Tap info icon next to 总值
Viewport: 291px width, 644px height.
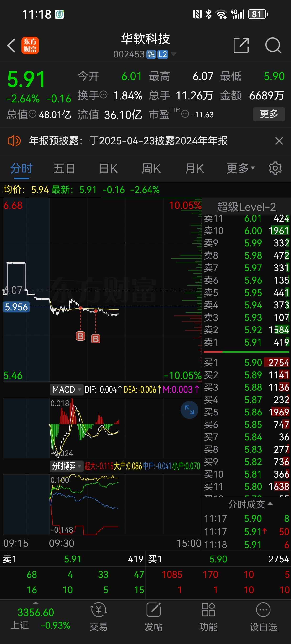click(32, 114)
